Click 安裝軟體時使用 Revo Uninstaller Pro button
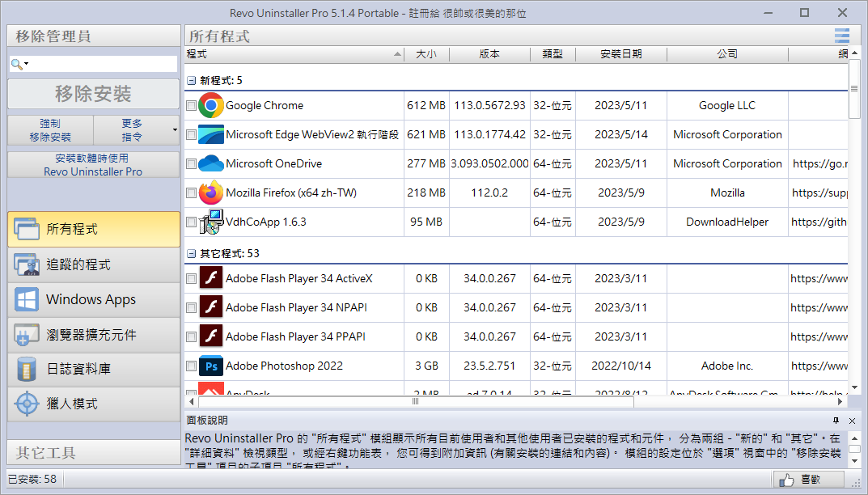The image size is (868, 495). pyautogui.click(x=93, y=165)
